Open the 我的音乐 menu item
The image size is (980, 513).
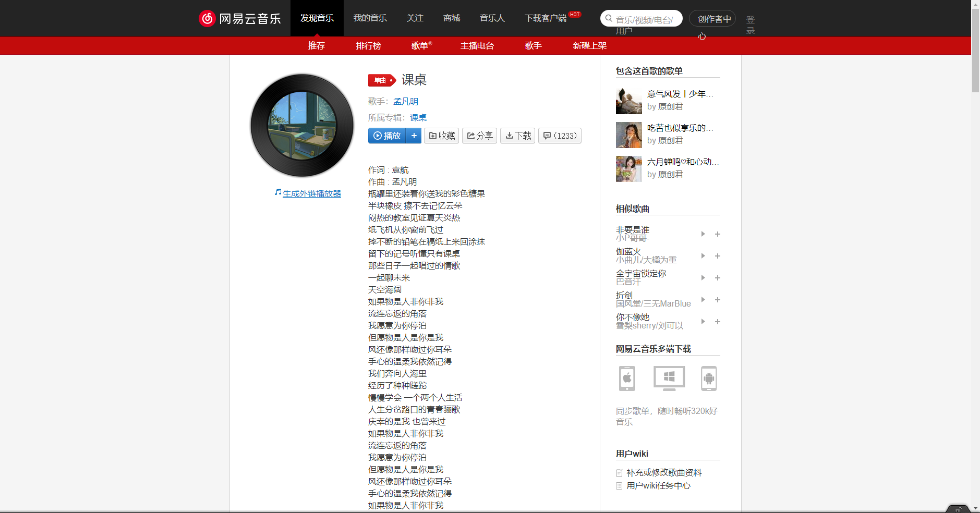tap(370, 18)
